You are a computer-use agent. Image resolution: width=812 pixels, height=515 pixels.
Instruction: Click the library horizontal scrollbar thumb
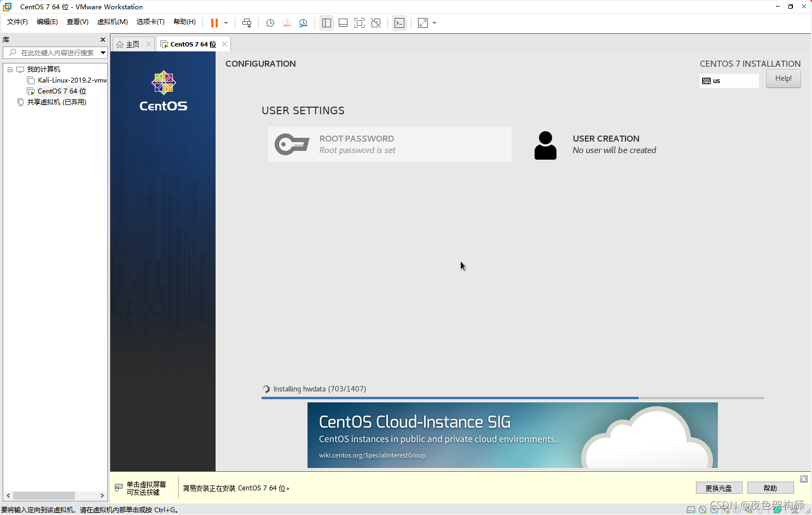(44, 495)
